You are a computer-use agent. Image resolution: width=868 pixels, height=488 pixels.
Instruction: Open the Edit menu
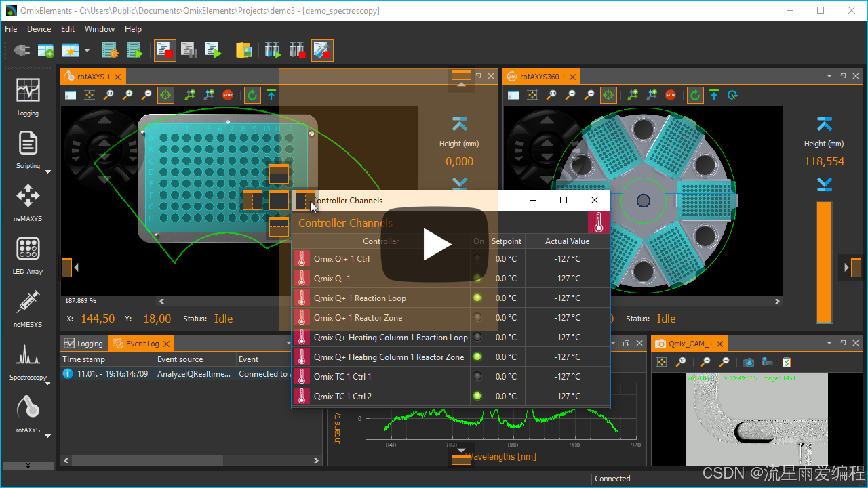68,29
